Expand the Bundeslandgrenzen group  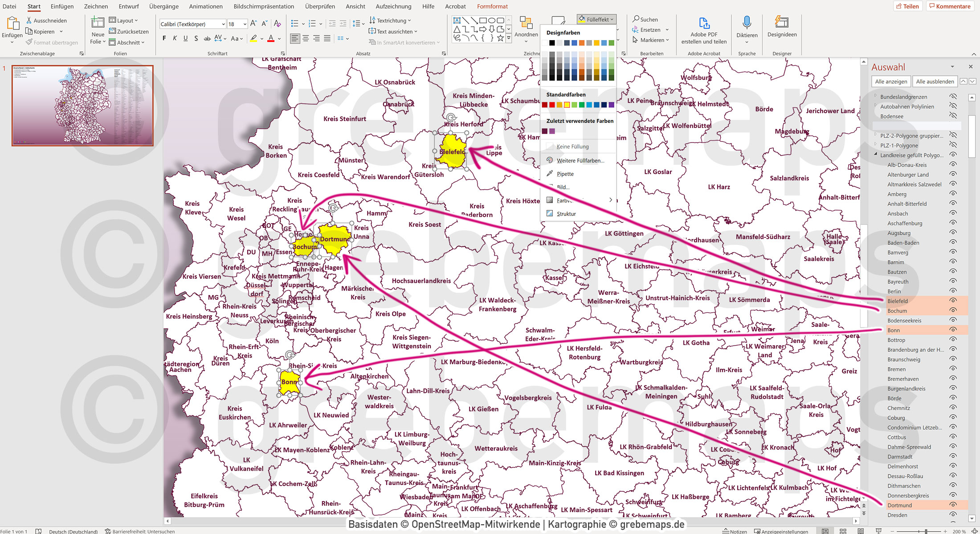pyautogui.click(x=875, y=96)
